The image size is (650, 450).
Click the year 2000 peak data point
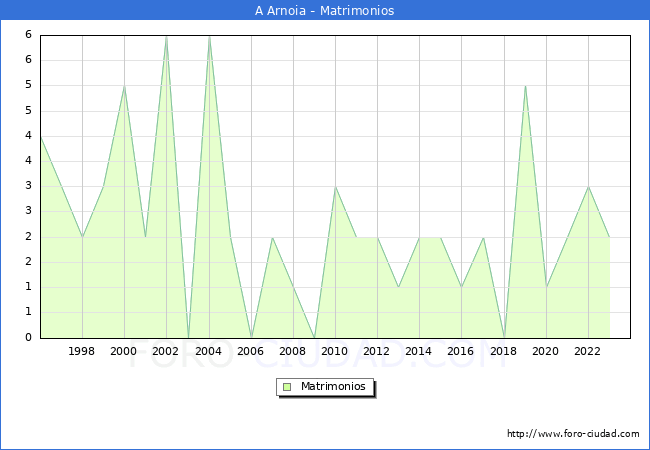(124, 86)
